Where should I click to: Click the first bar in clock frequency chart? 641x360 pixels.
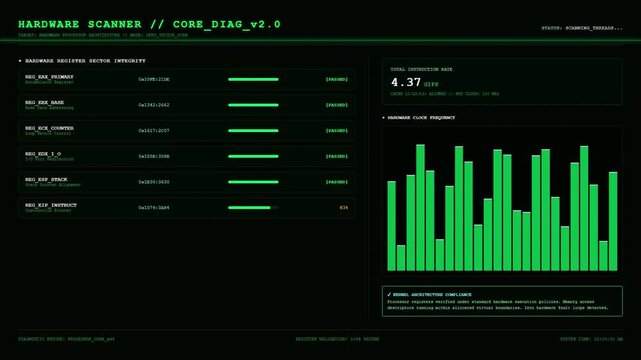pyautogui.click(x=392, y=226)
